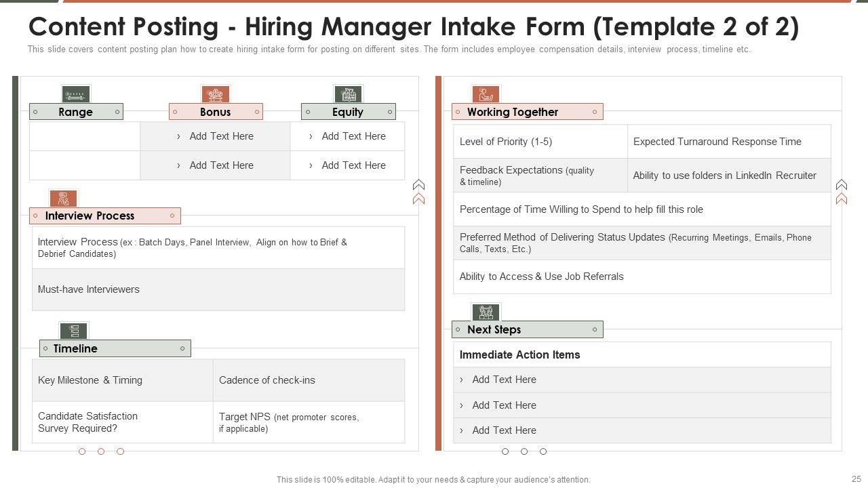
Task: Select the last circle below the Timeline table
Action: point(120,451)
